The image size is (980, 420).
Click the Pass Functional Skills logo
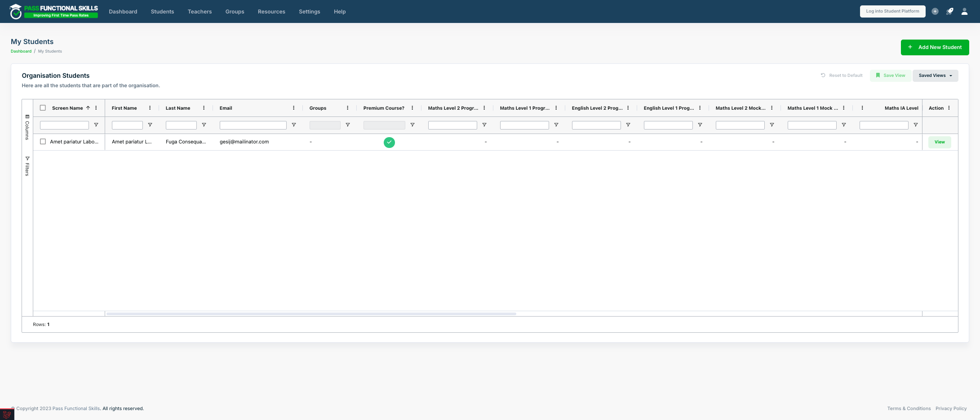pos(54,12)
